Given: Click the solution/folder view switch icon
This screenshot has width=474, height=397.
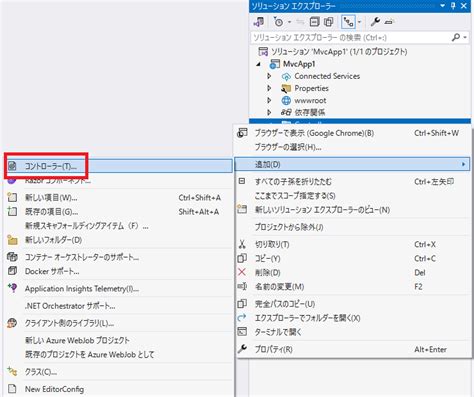Looking at the screenshot, I should click(x=259, y=22).
